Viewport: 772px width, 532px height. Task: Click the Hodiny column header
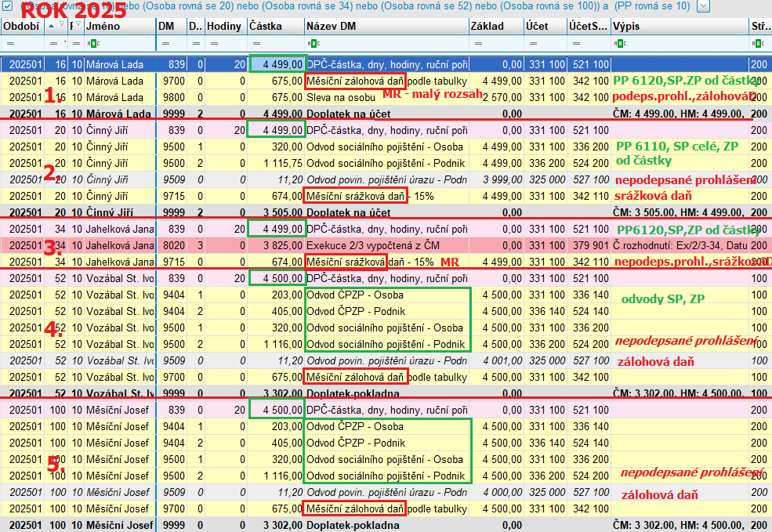(x=226, y=26)
